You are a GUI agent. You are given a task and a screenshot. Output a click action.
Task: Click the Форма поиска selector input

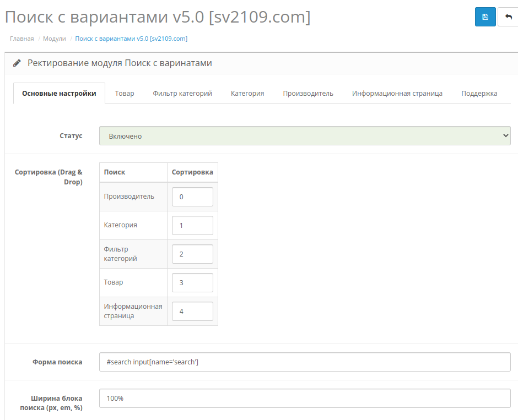tap(305, 362)
